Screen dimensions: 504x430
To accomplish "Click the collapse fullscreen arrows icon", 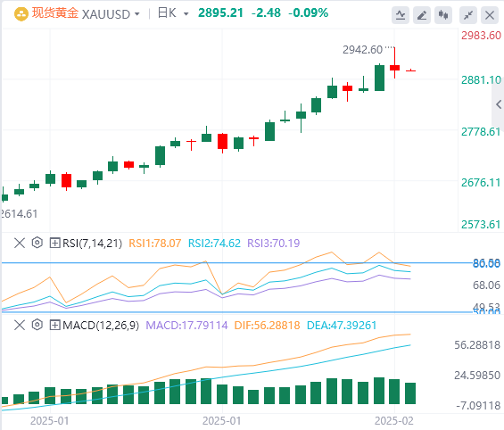I will (x=468, y=15).
